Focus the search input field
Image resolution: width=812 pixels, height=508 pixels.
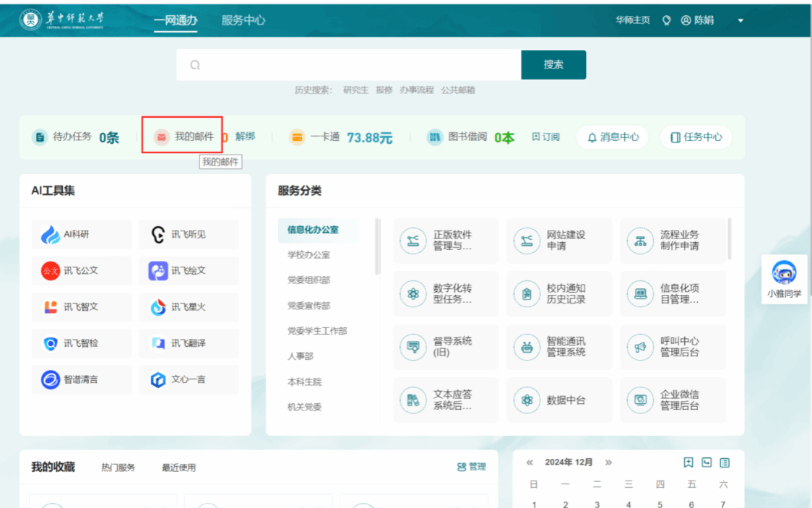[x=348, y=65]
